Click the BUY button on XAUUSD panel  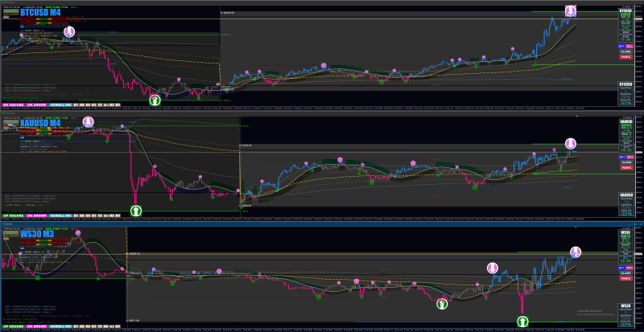pyautogui.click(x=622, y=158)
